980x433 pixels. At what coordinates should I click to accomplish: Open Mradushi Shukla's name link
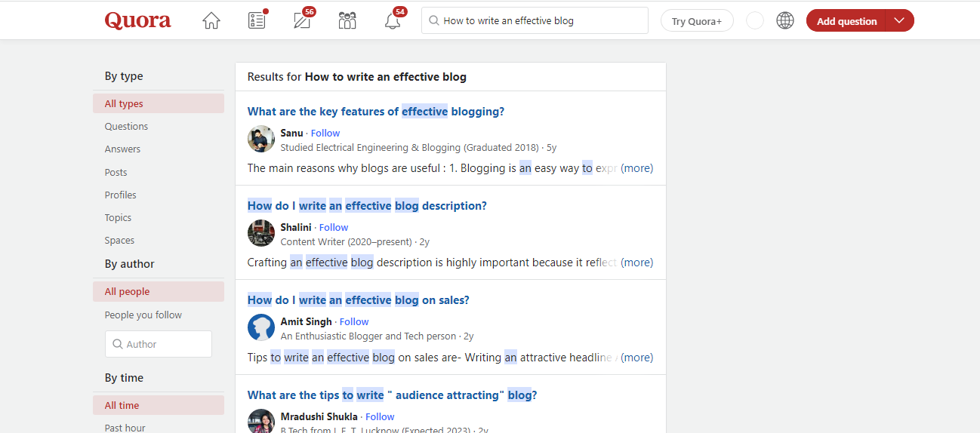[319, 416]
